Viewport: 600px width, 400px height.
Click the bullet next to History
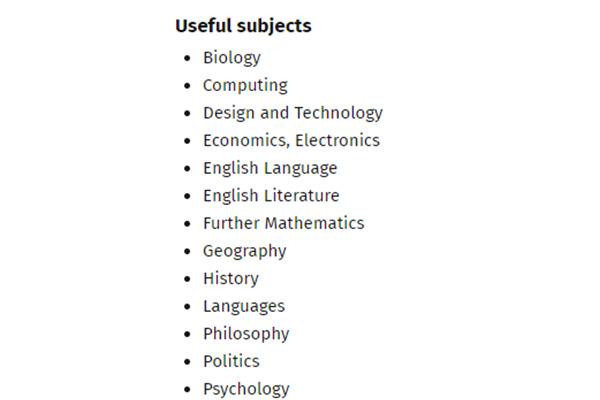(x=187, y=279)
